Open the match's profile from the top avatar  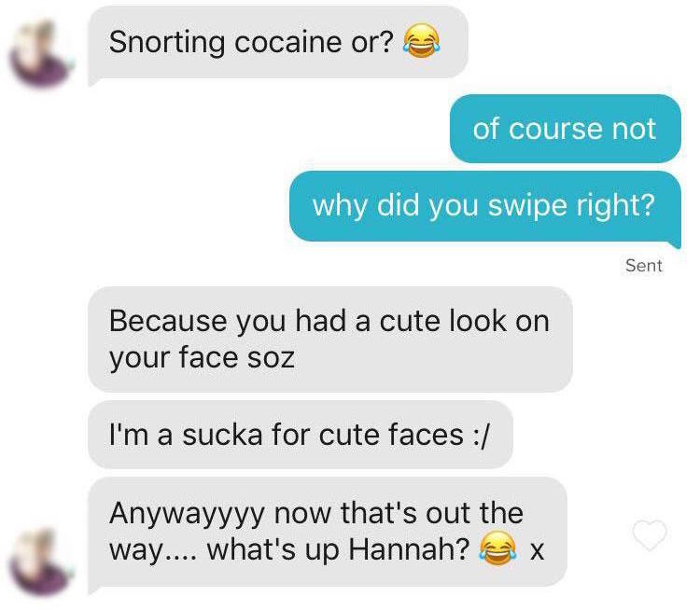[x=41, y=53]
